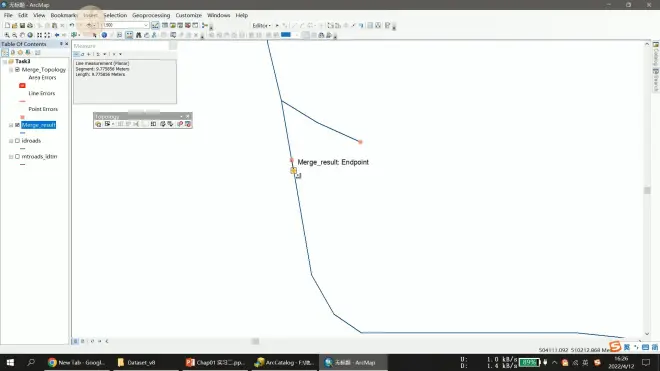This screenshot has height=371, width=660.
Task: Activate the Identify tool
Action: coord(104,35)
